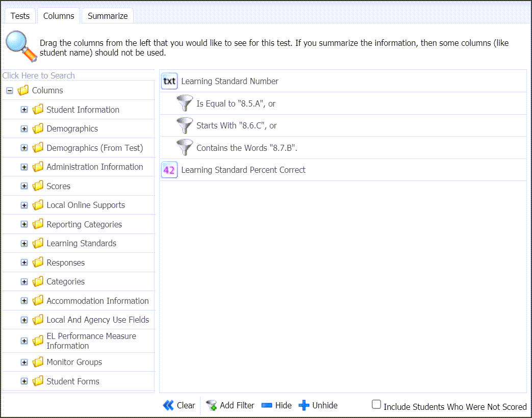Select the Learning Standards label in tree
The image size is (532, 418).
click(82, 244)
